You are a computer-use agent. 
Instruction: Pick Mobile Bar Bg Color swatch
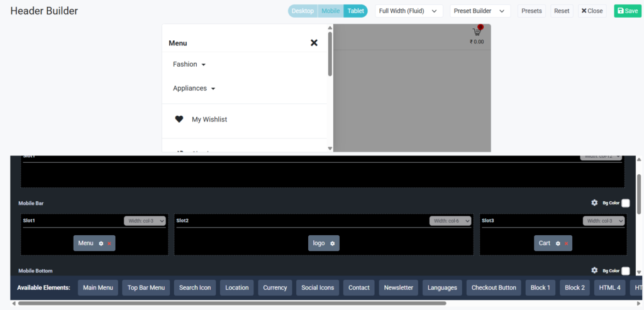pos(626,203)
